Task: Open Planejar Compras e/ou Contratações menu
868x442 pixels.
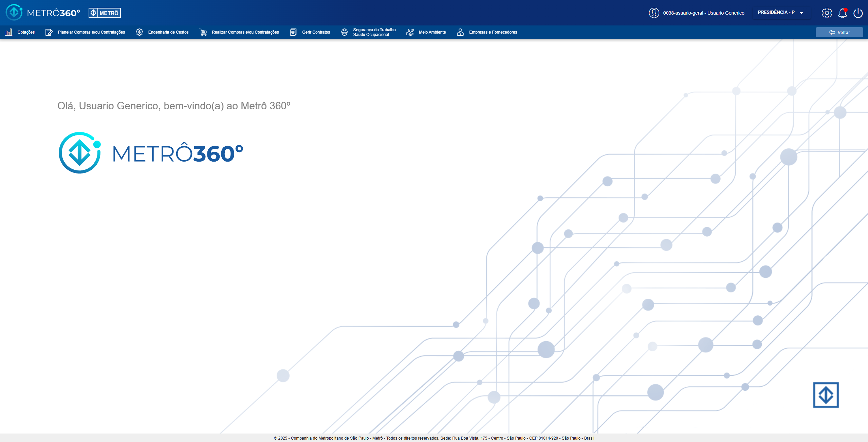Action: (85, 32)
